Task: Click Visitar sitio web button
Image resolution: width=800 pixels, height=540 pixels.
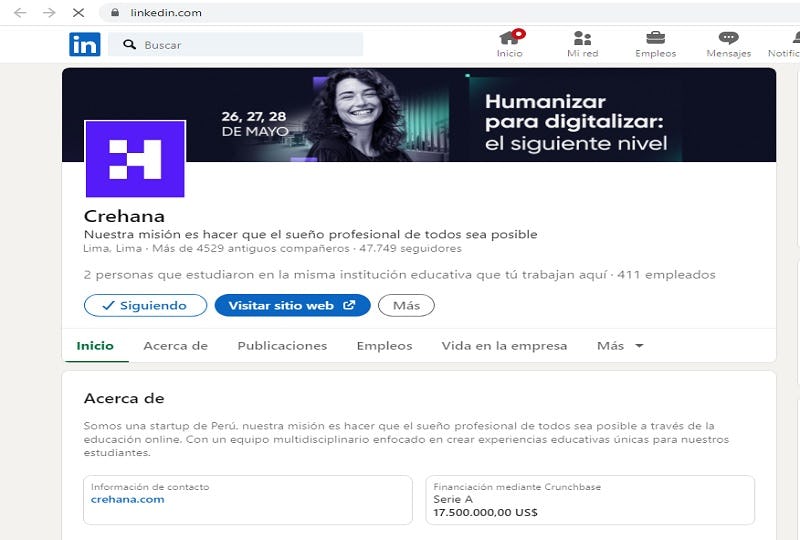Action: (x=292, y=305)
